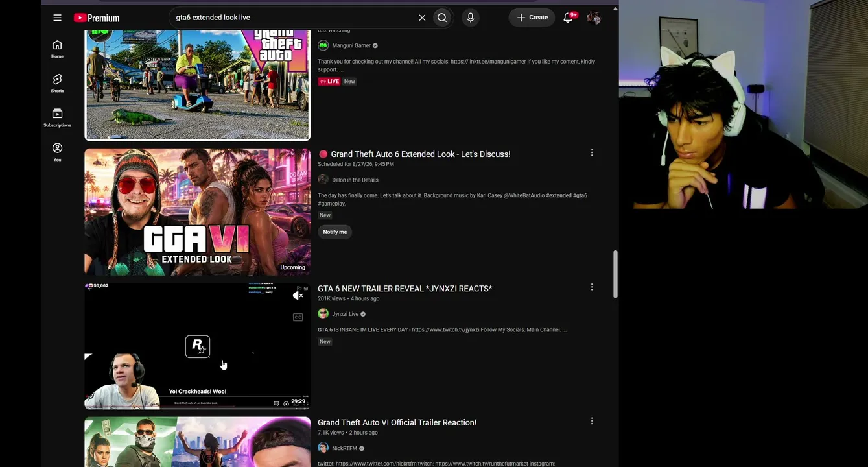Start voice search with the microphone
This screenshot has height=467, width=868.
coord(471,18)
